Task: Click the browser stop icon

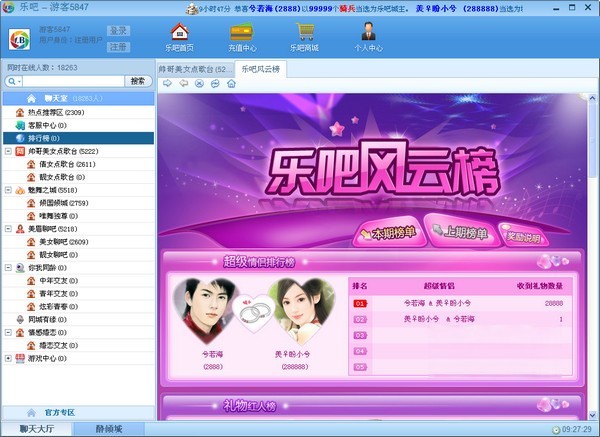Action: click(199, 83)
